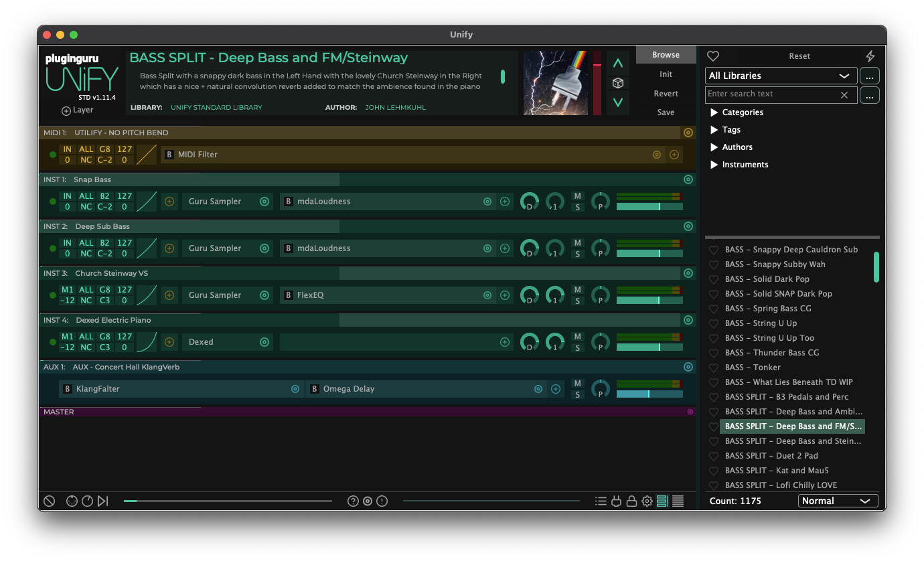Click previous patch up arrow
Viewport: 924px width, 561px height.
618,64
